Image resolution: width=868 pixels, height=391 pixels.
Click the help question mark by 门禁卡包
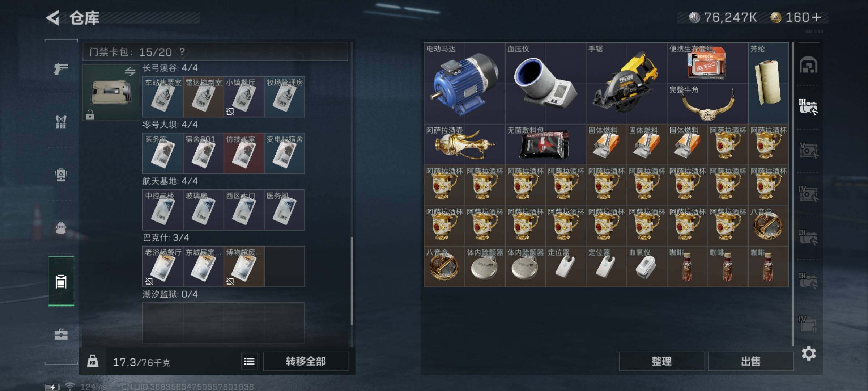coord(182,52)
